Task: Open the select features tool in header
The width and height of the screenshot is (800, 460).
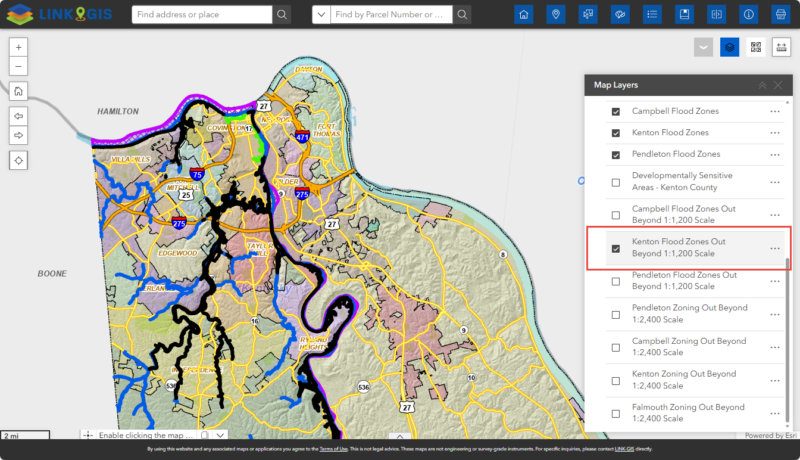Action: coord(588,14)
